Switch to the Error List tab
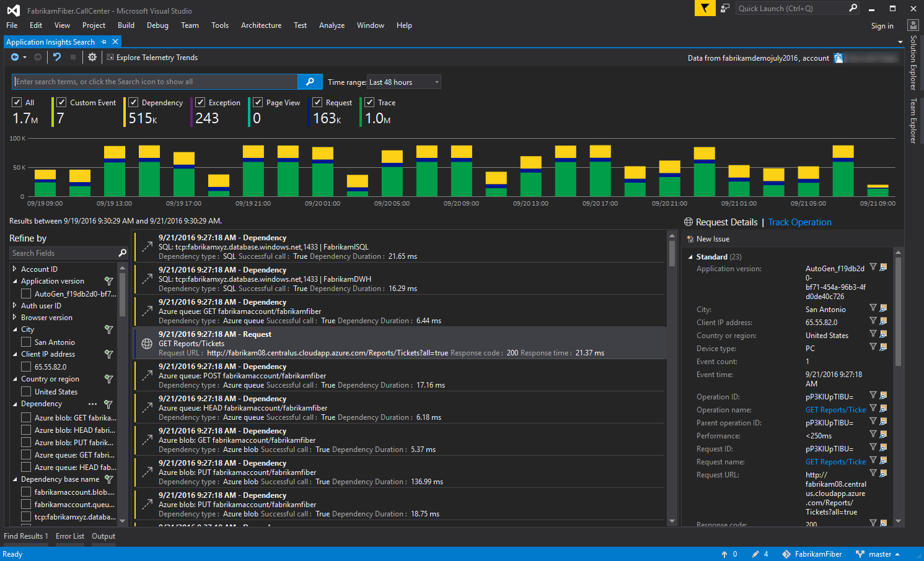The image size is (924, 561). pos(70,536)
